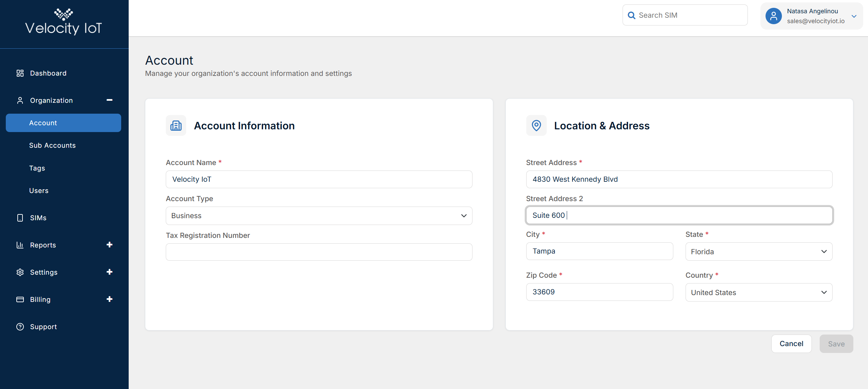Collapse the Organization menu section
Screen dimensions: 868x389
110,100
